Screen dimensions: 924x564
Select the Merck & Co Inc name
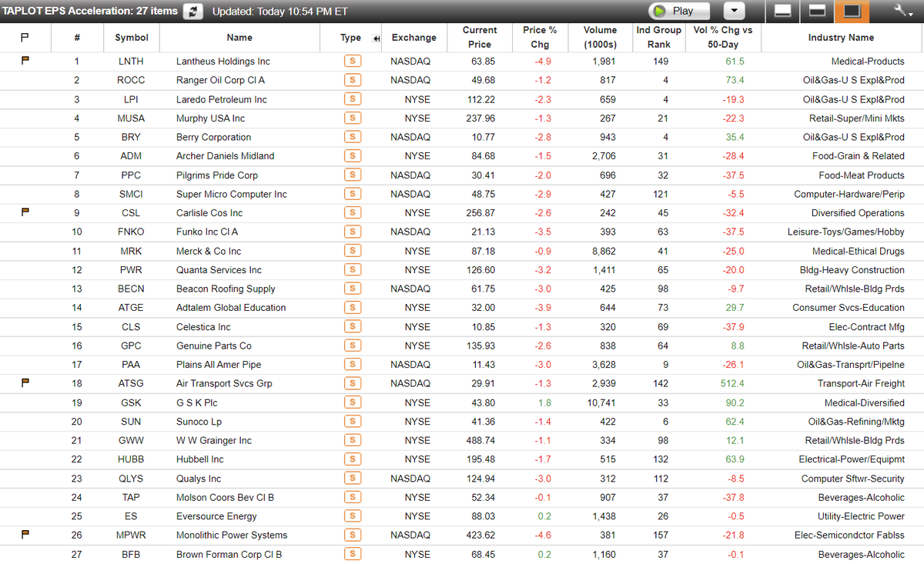point(209,252)
